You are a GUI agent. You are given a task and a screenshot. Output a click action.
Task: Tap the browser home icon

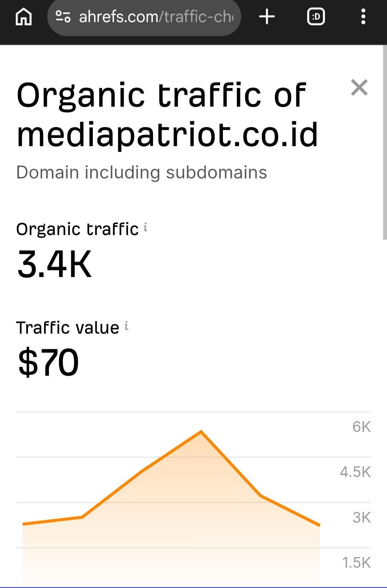(24, 17)
